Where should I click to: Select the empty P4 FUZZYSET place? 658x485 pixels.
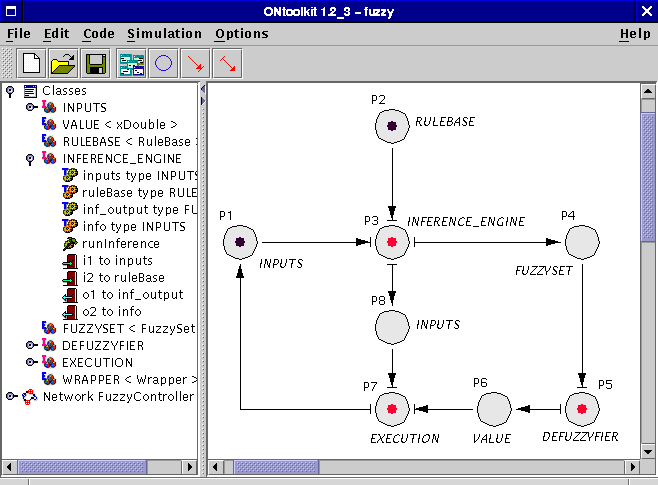pos(582,242)
